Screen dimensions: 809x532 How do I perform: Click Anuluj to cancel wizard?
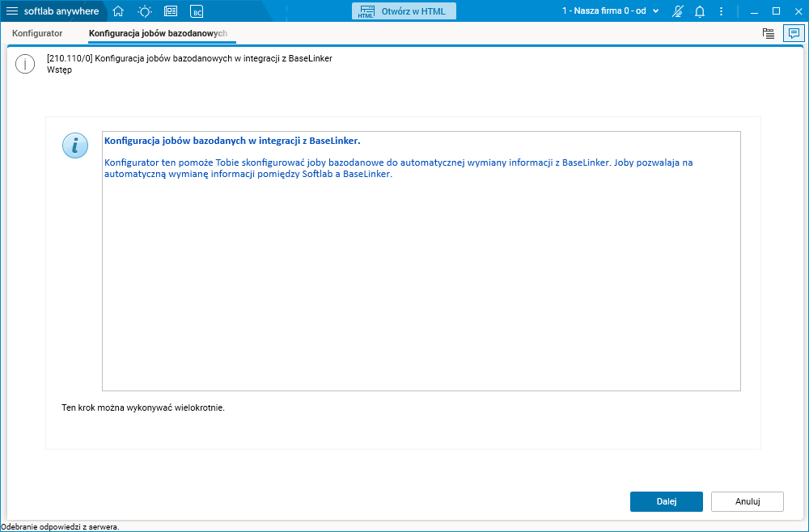click(x=747, y=501)
